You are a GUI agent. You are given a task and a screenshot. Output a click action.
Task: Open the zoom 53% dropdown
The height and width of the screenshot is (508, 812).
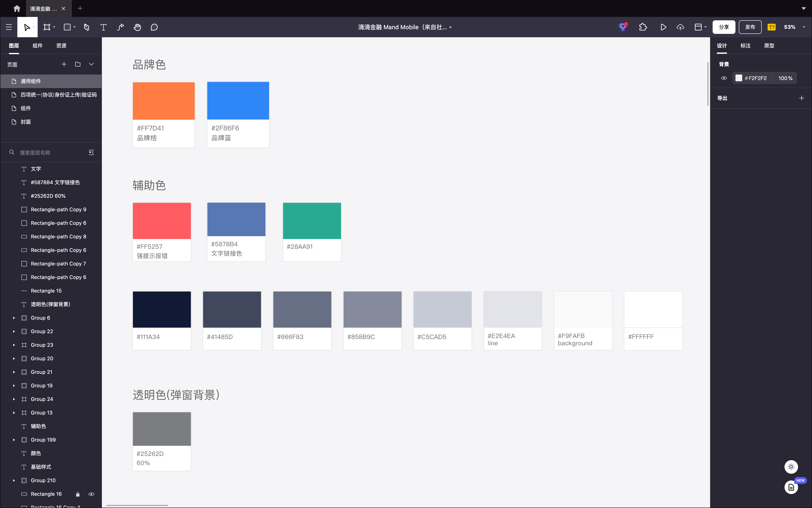pos(804,27)
